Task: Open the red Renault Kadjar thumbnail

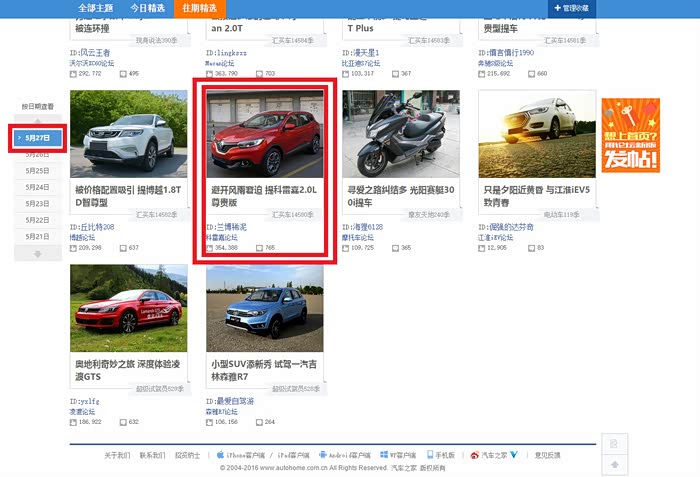Action: tap(264, 135)
